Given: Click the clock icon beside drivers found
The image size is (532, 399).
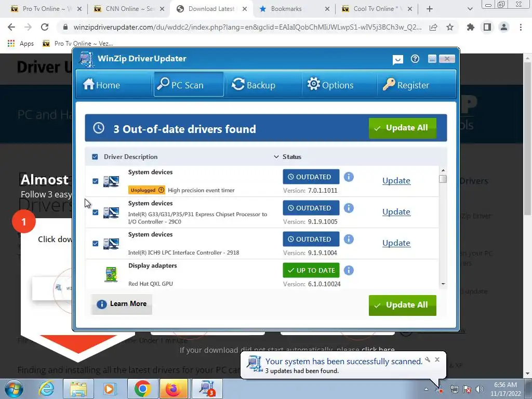Looking at the screenshot, I should (x=99, y=128).
